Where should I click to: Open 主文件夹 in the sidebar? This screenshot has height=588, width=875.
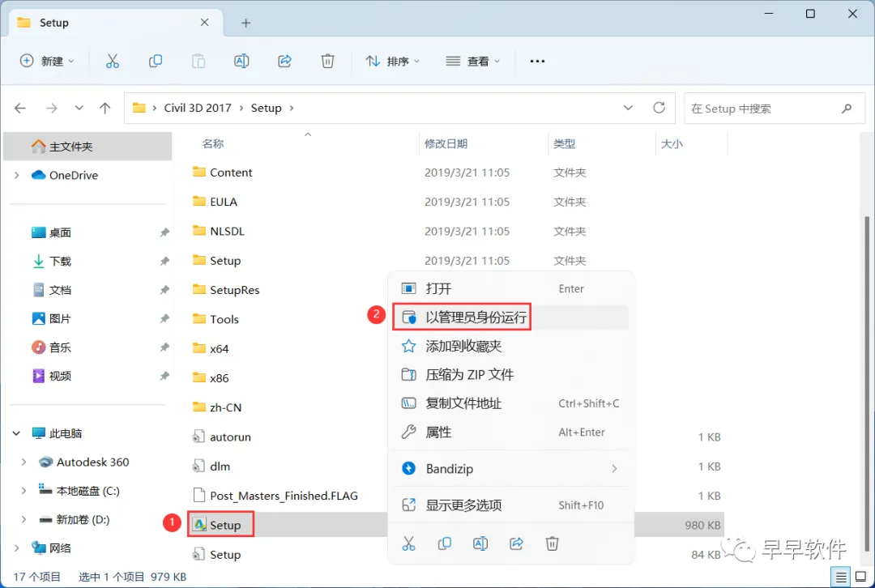pyautogui.click(x=87, y=146)
